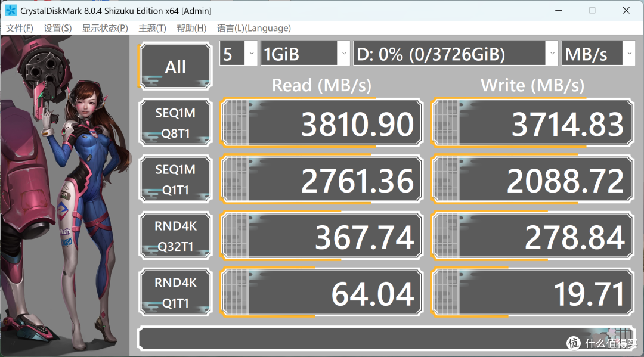Click the 2761.36 read result
This screenshot has height=357, width=644.
point(321,179)
